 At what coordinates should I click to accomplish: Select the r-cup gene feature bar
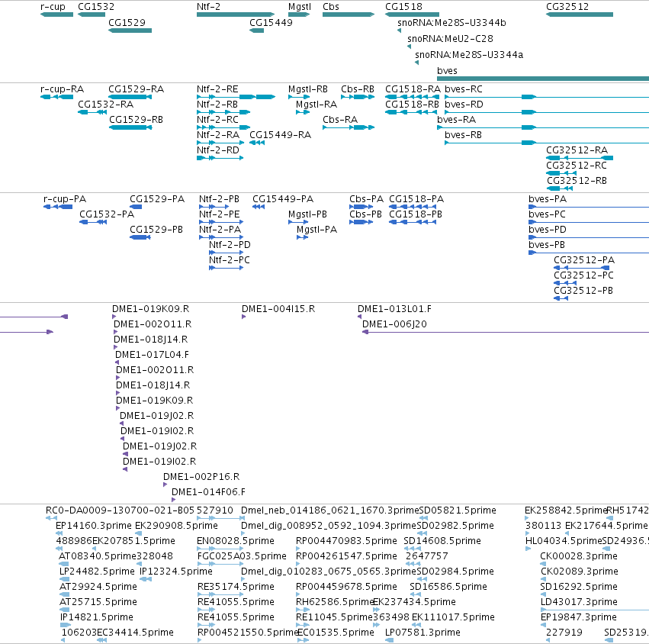coord(56,14)
